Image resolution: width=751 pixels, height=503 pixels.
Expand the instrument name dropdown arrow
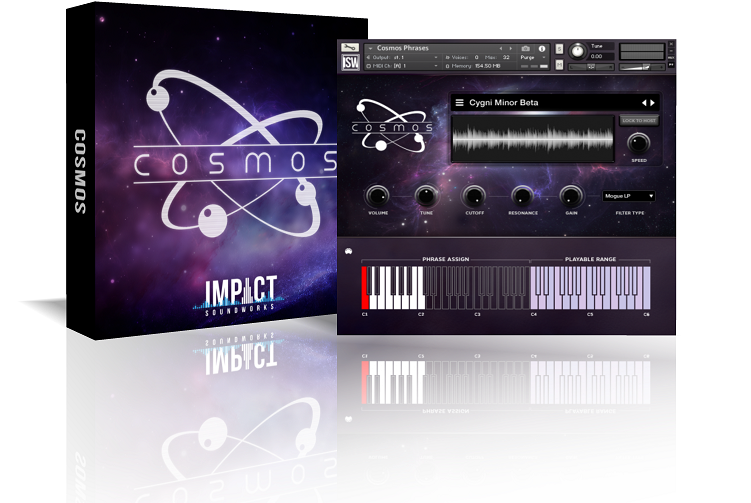click(x=370, y=48)
